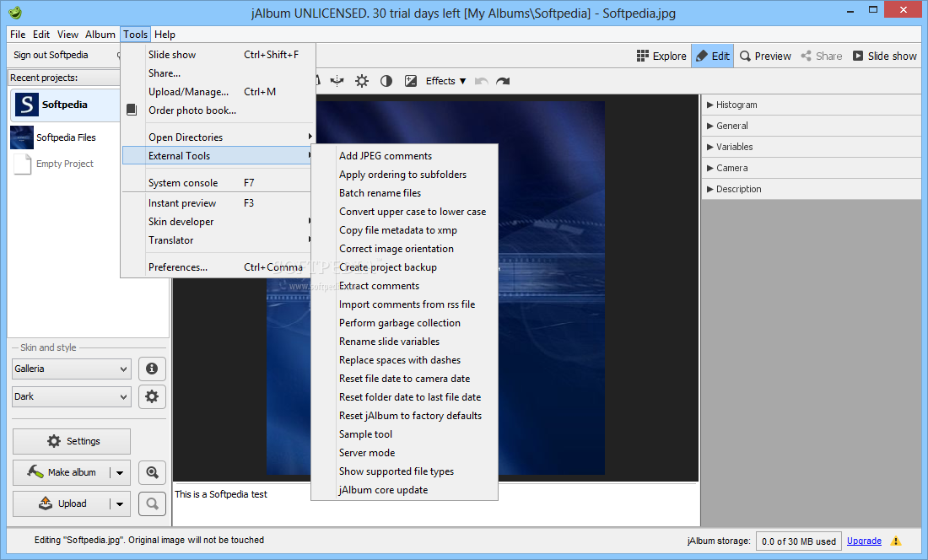The height and width of the screenshot is (560, 928).
Task: Expand the Description panel
Action: (x=812, y=189)
